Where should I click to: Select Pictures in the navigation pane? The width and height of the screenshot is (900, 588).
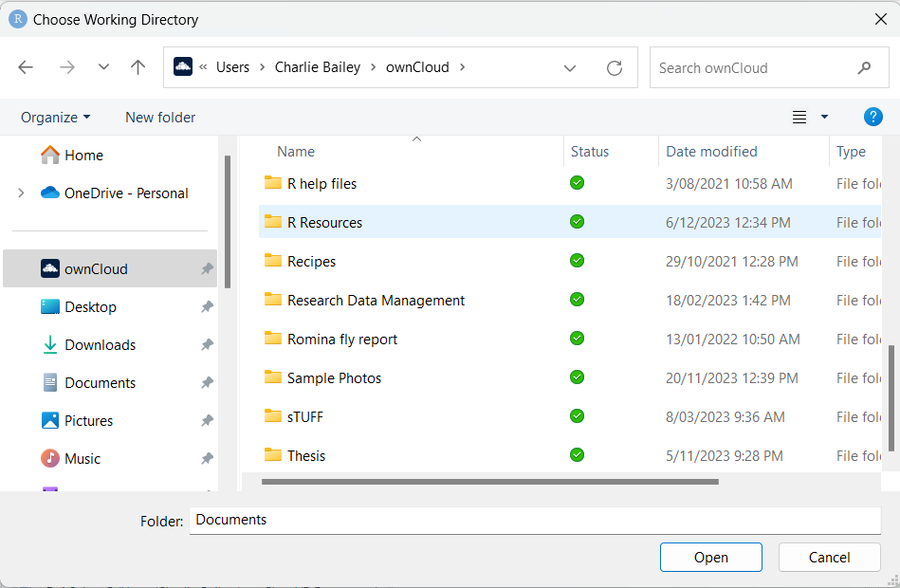tap(88, 421)
